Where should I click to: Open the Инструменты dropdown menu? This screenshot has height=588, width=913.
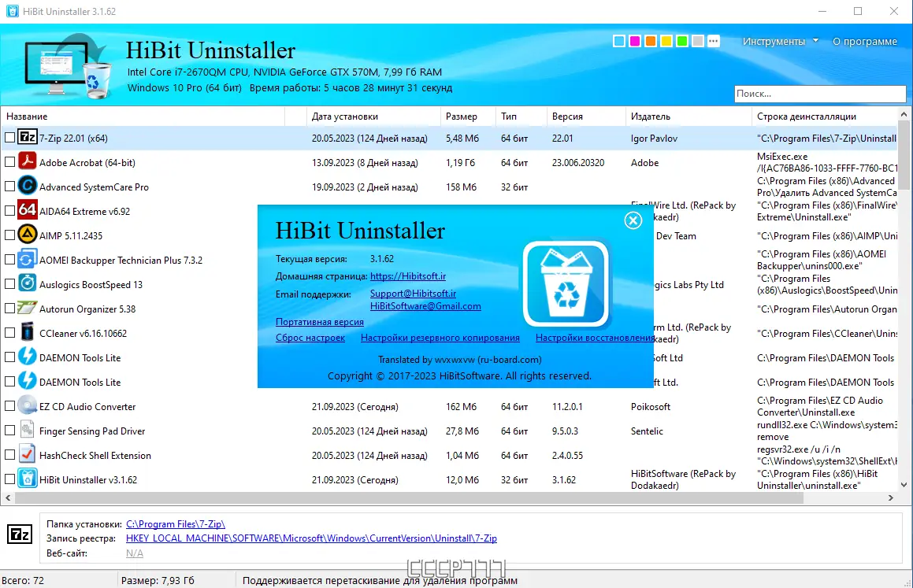pos(780,41)
